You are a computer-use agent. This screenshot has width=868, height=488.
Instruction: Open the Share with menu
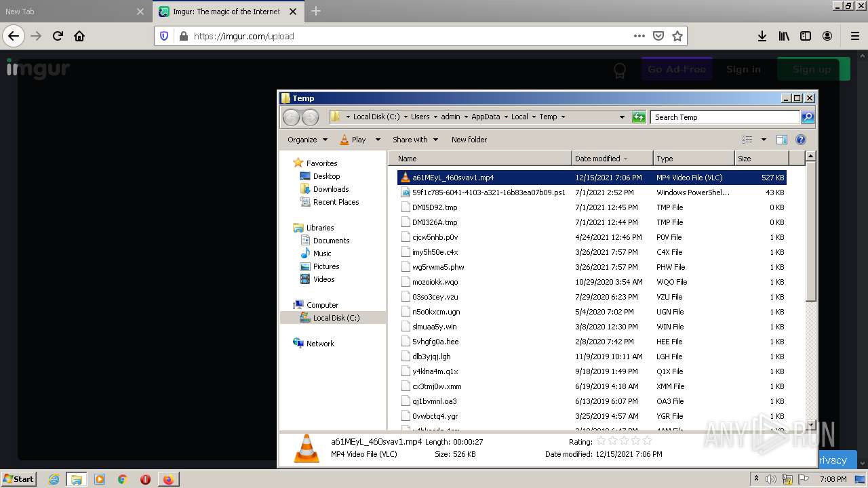(414, 140)
